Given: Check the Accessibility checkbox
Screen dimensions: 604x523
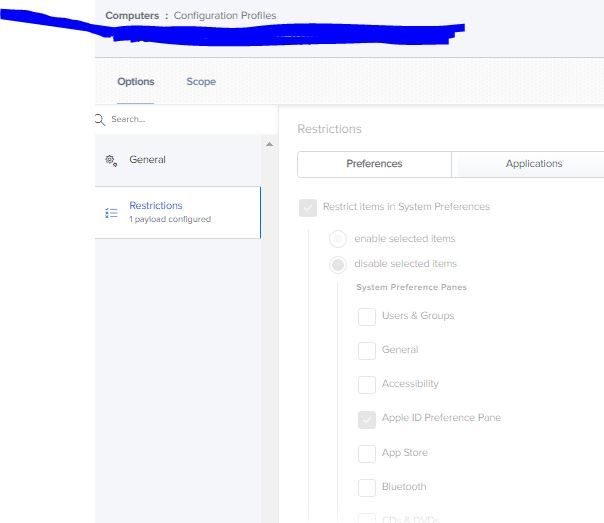Looking at the screenshot, I should click(367, 385).
